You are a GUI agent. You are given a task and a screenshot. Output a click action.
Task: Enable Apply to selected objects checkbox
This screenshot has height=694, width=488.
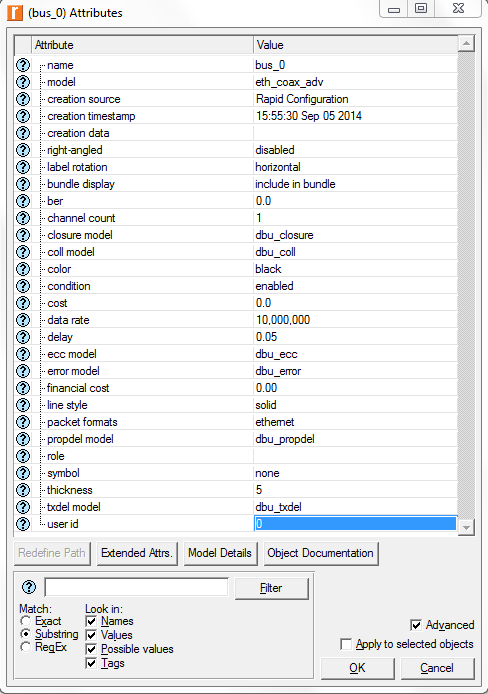click(x=346, y=644)
